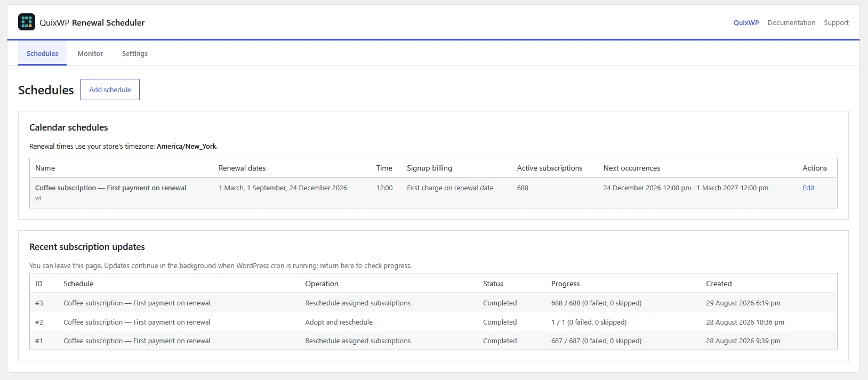
Task: Switch to the Monitor tab
Action: (90, 53)
